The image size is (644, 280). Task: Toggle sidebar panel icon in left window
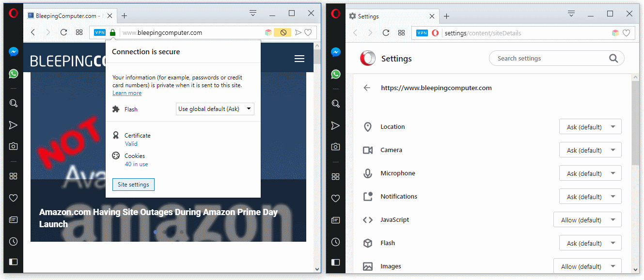[14, 262]
